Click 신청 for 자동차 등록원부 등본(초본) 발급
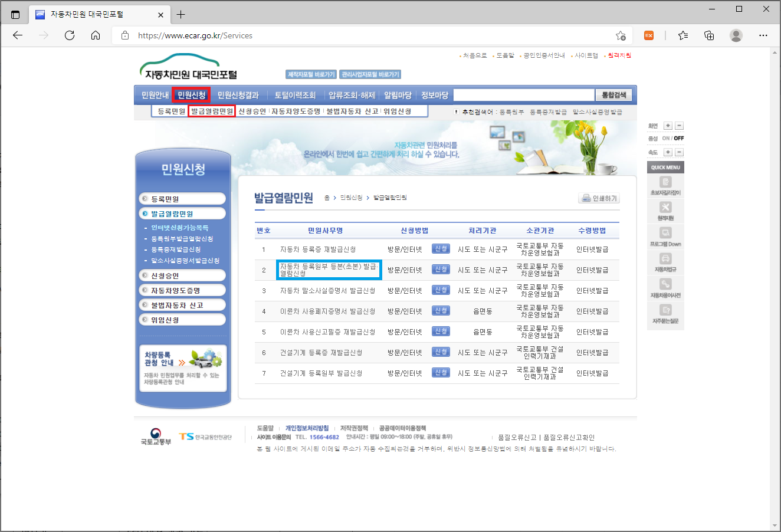The width and height of the screenshot is (781, 532). [x=441, y=270]
